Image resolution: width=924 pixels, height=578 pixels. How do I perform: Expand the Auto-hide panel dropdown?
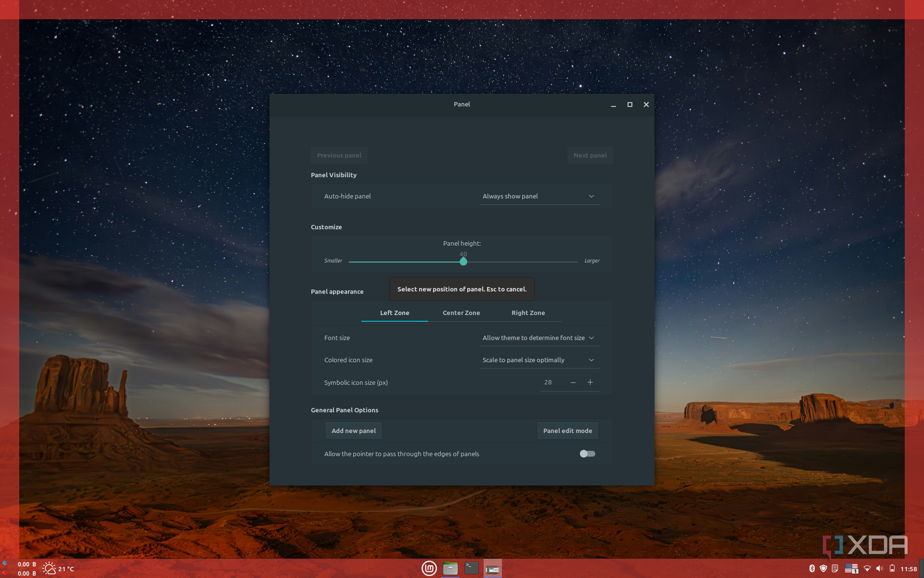[x=539, y=196]
